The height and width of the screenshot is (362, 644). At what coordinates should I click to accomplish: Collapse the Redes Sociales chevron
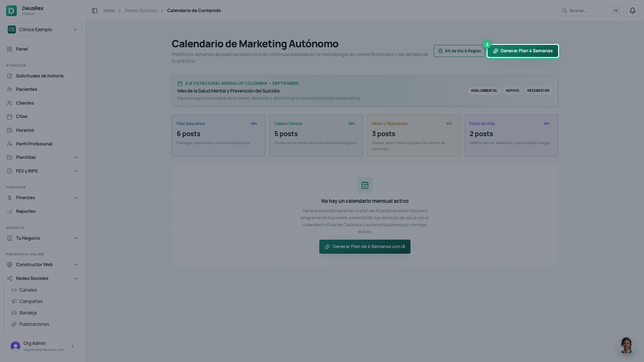[76, 279]
